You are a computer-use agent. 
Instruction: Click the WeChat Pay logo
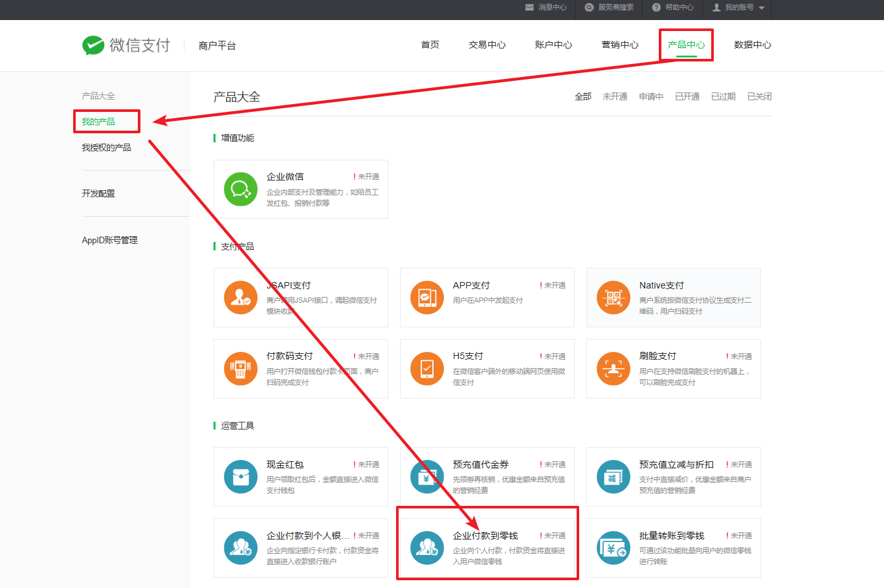tap(126, 45)
